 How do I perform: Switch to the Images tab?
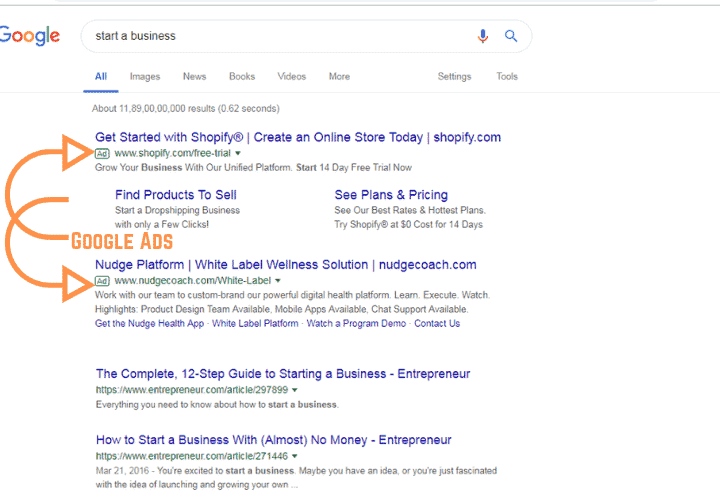pos(145,77)
